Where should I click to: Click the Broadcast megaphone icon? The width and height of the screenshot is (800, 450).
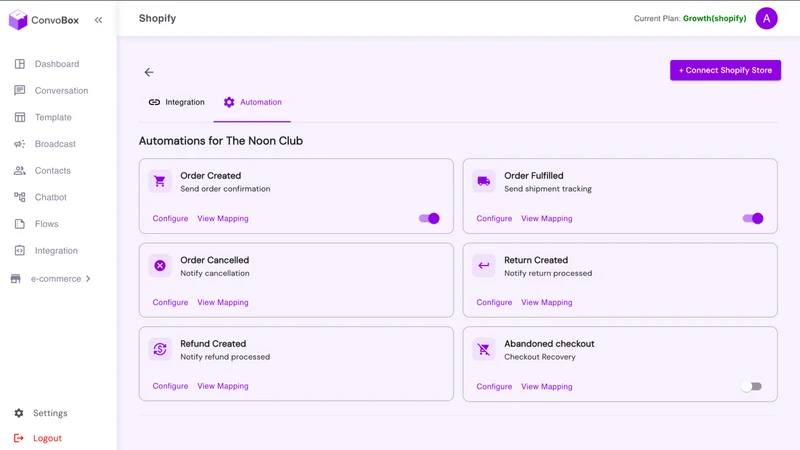[20, 144]
